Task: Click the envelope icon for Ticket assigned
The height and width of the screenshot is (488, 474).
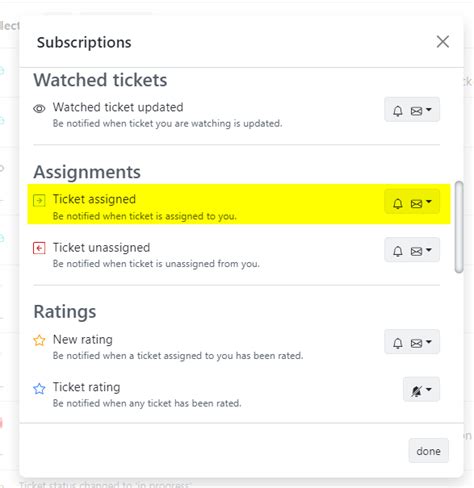Action: pos(417,203)
